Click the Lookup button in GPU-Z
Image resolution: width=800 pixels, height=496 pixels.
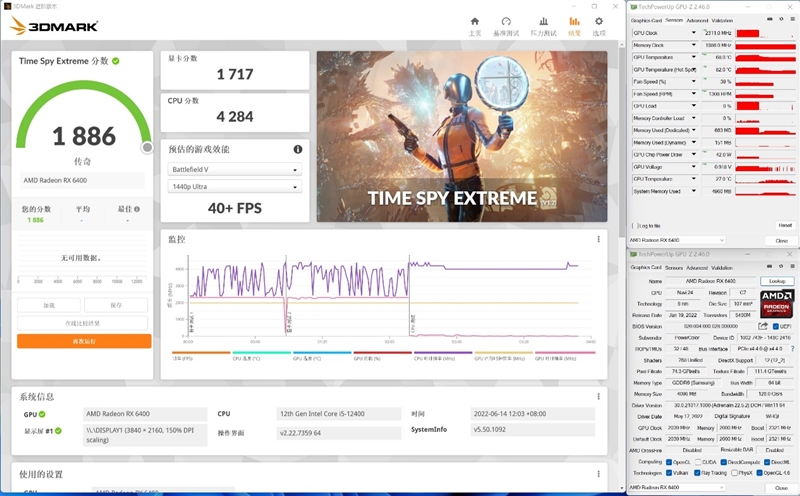[777, 281]
